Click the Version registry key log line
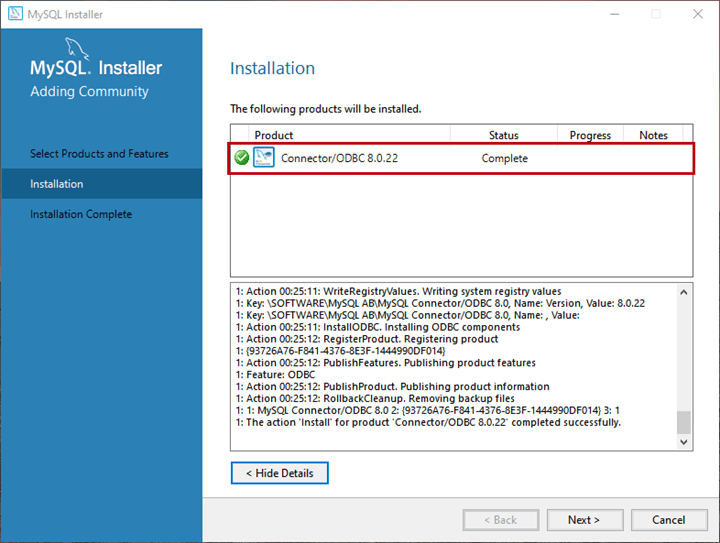720x543 pixels. (440, 303)
